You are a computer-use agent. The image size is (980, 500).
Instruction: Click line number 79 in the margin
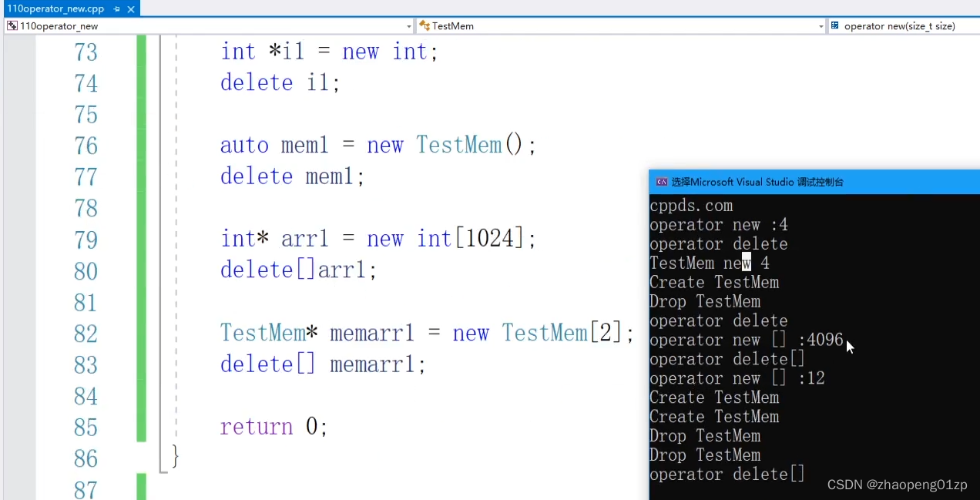point(86,240)
